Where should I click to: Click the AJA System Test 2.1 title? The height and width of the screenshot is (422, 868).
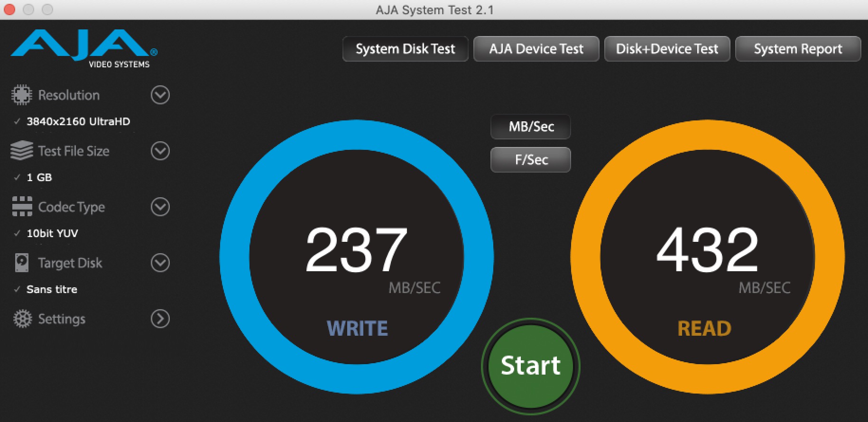(x=434, y=10)
